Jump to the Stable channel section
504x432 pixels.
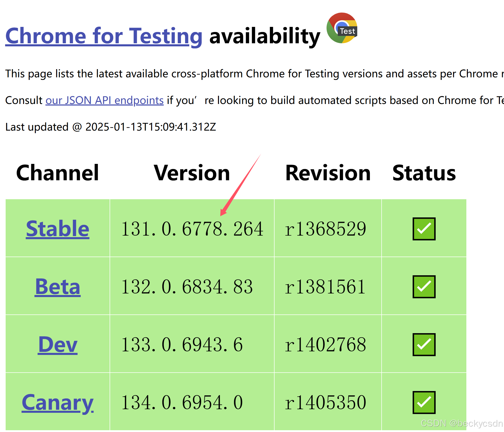[58, 229]
